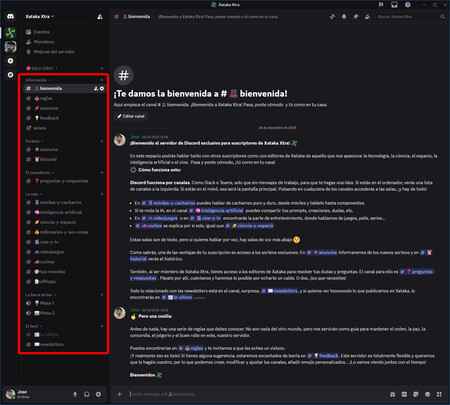The image size is (450, 405).
Task: Follow the reglas channel mention in message
Action: click(x=191, y=348)
